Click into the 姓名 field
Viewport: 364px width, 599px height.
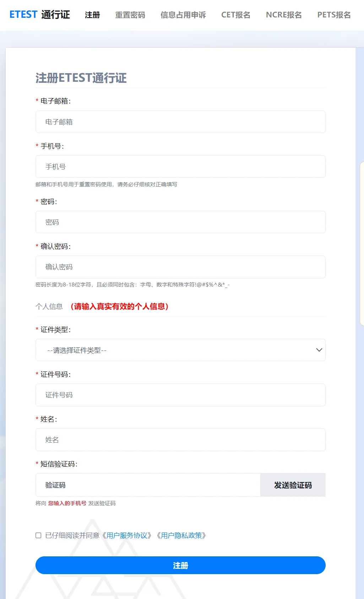tap(180, 440)
